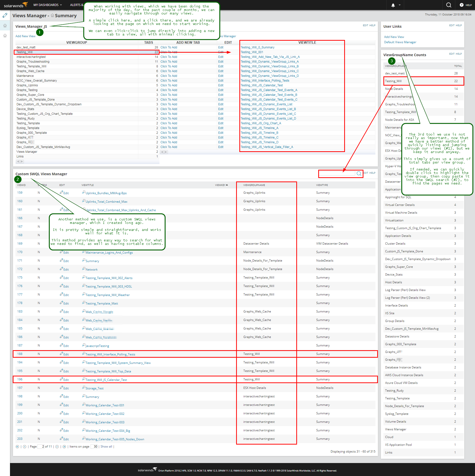Screen dimensions: 475x476
Task: Go to the next page of views
Action: pos(57,447)
